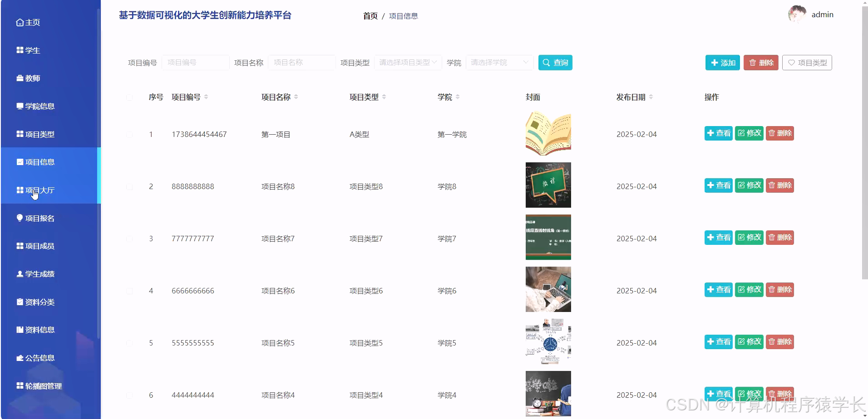
Task: Click the 资料信息 book icon
Action: coord(20,330)
